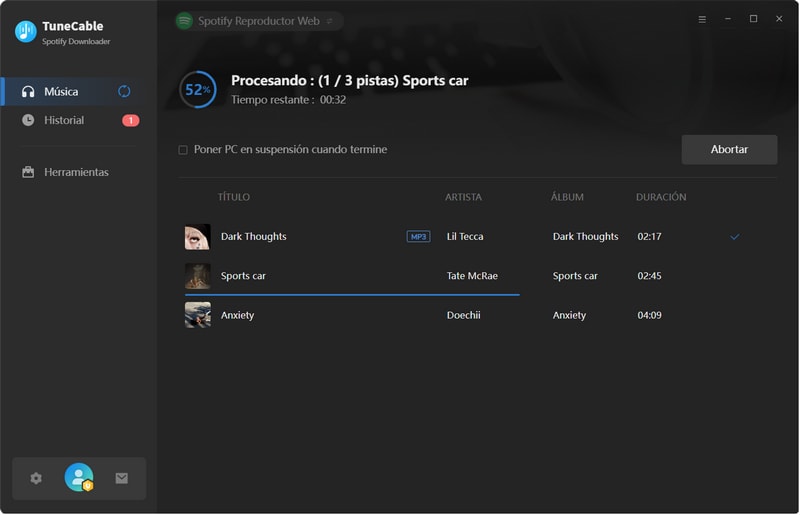This screenshot has height=515, width=800.
Task: Click the DURACIÓN column header
Action: (661, 197)
